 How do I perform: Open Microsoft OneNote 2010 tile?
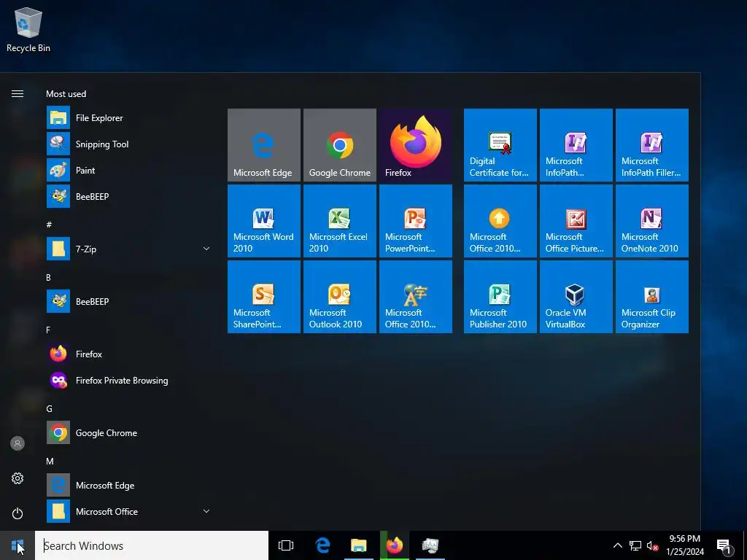point(651,221)
